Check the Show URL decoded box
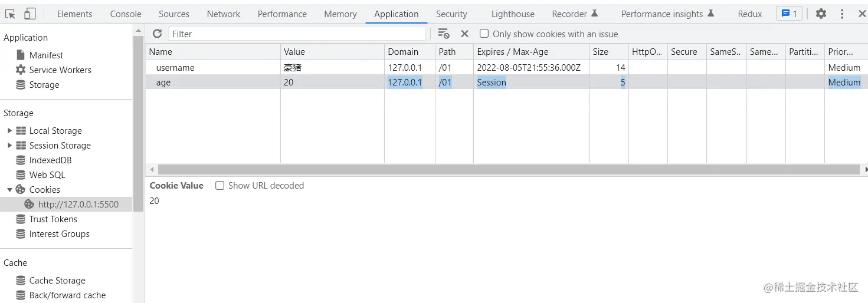The image size is (868, 303). [220, 186]
